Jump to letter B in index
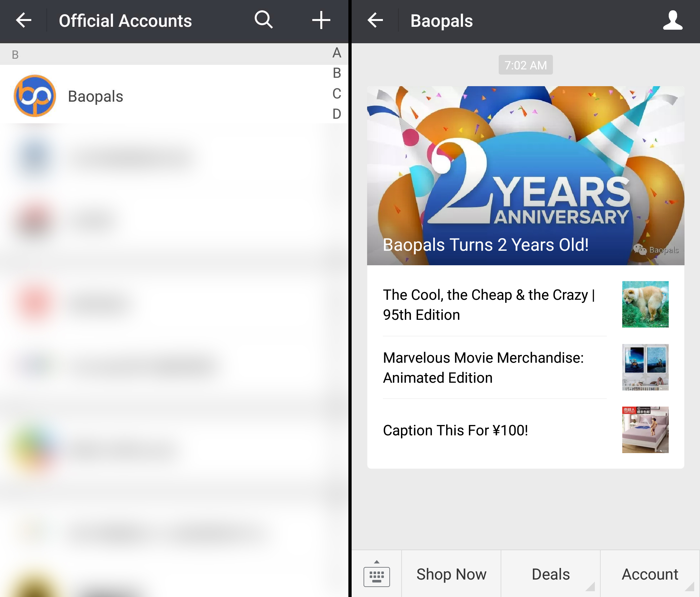 (336, 73)
